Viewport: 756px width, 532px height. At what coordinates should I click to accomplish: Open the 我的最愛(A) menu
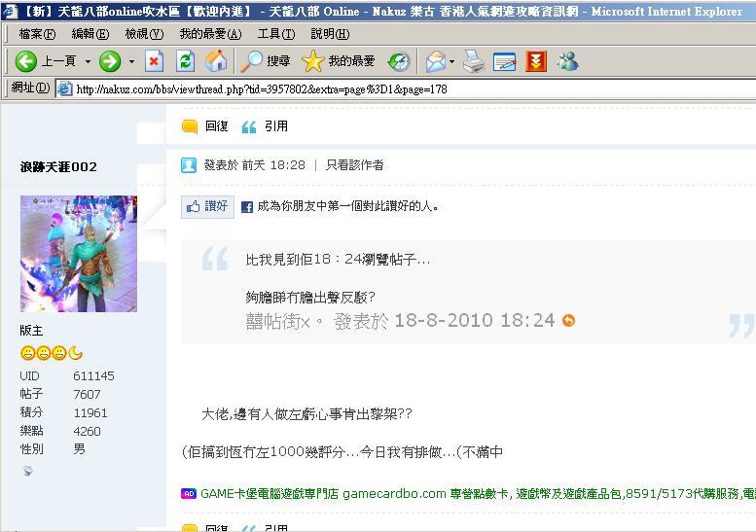210,34
